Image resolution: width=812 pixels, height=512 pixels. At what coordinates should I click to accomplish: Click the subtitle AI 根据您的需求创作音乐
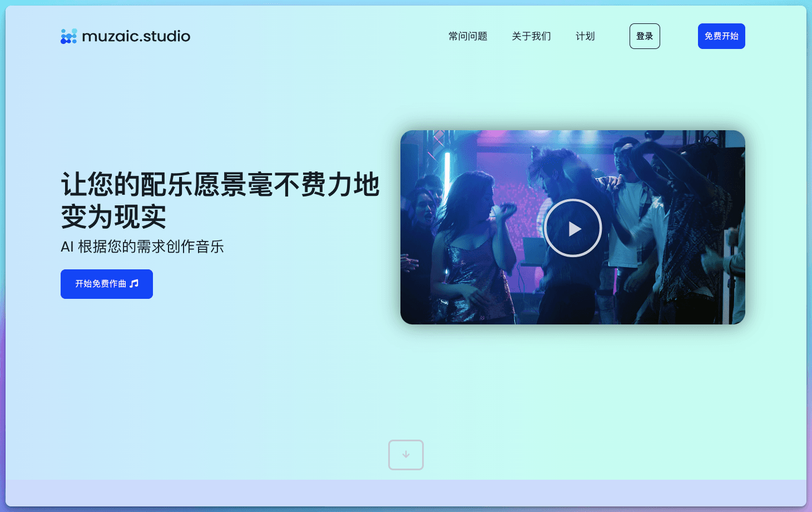(142, 247)
